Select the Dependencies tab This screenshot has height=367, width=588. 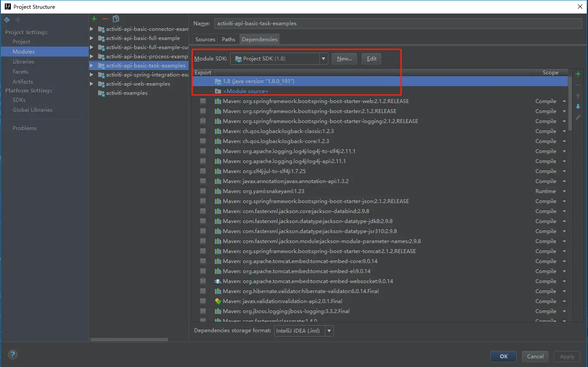click(x=260, y=39)
